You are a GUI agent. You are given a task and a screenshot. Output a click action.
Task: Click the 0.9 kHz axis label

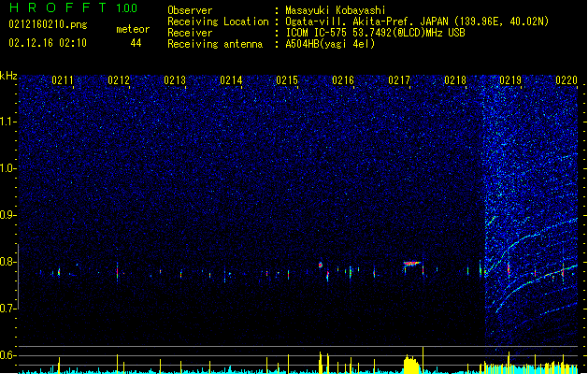(x=7, y=214)
